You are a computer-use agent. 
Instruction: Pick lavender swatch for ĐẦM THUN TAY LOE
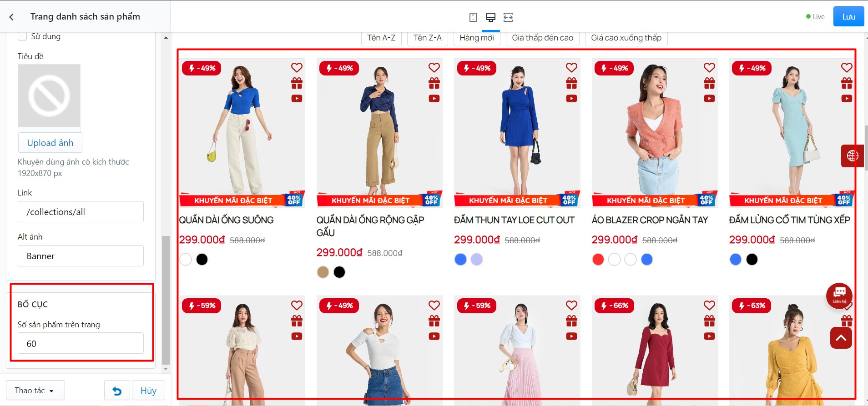[x=477, y=259]
